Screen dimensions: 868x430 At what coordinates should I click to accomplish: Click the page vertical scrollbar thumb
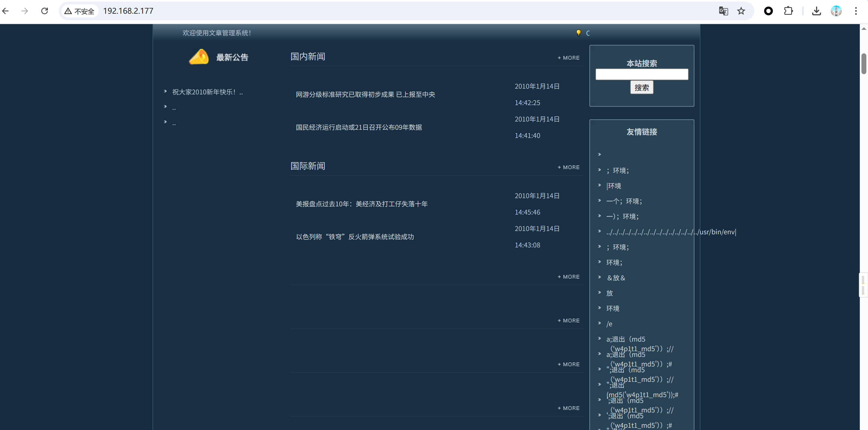[x=864, y=64]
